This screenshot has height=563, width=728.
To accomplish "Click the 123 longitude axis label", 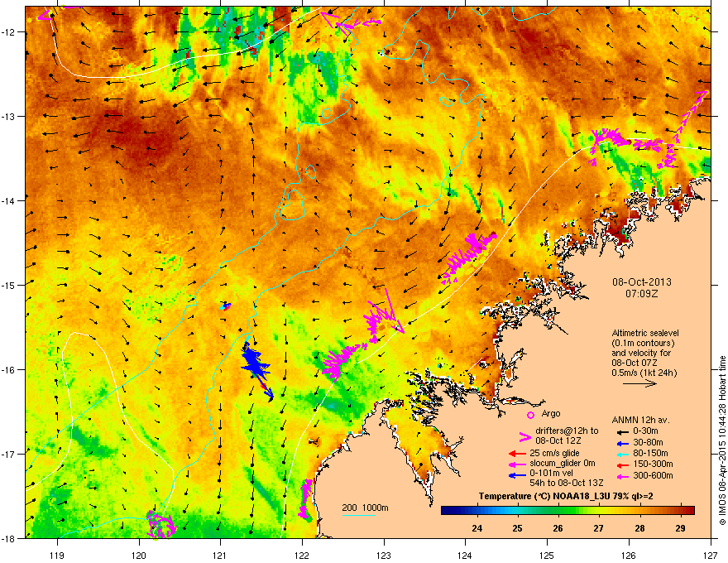I will [x=384, y=555].
